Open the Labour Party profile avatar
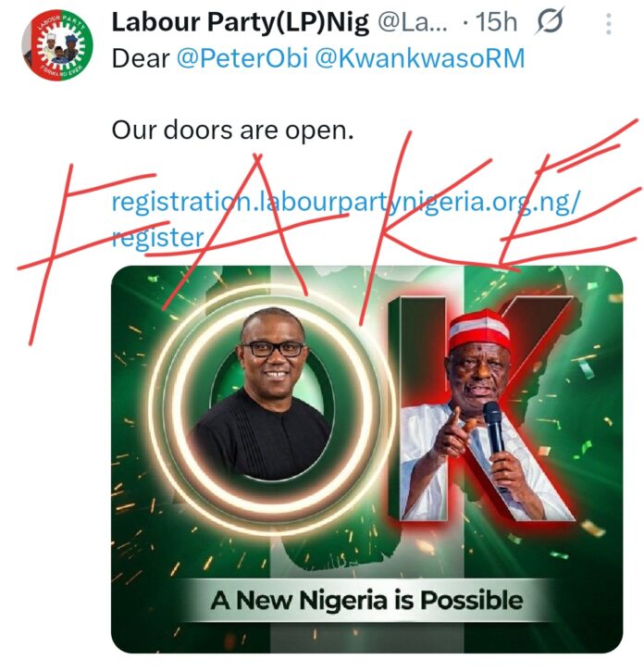 (x=56, y=46)
